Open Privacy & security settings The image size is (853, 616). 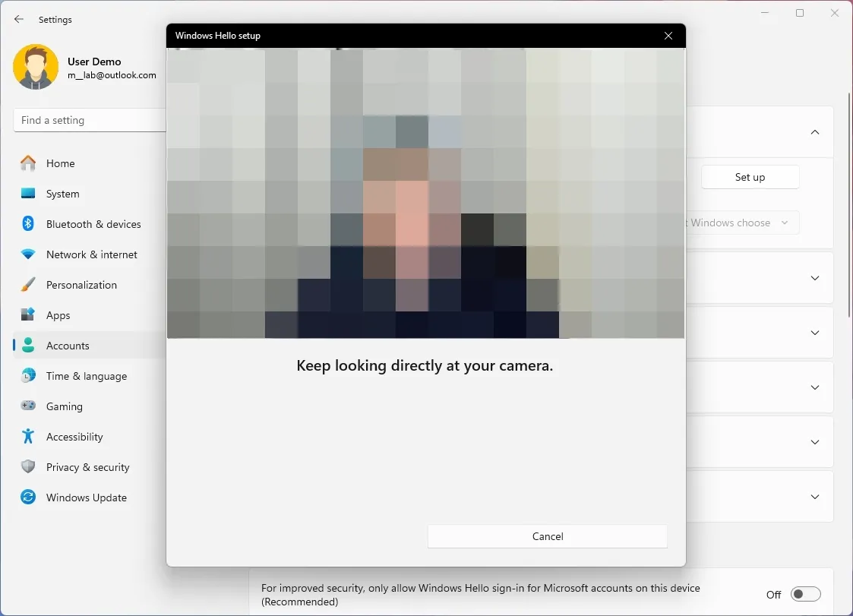click(87, 467)
